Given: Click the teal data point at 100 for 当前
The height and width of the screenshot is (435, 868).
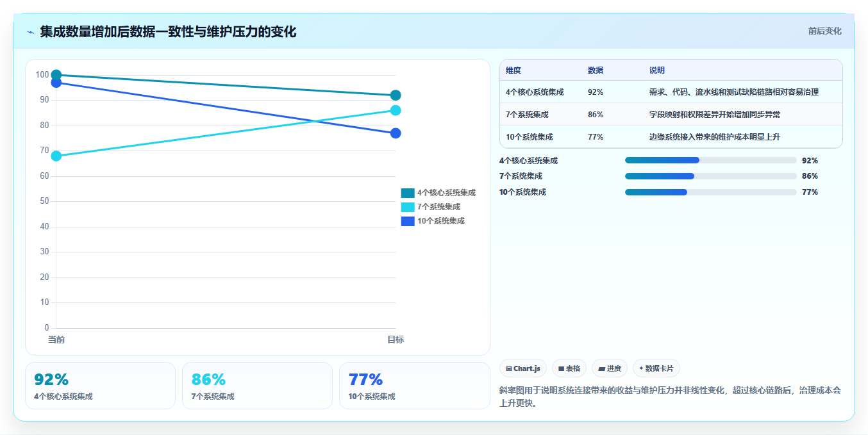Looking at the screenshot, I should coord(56,75).
